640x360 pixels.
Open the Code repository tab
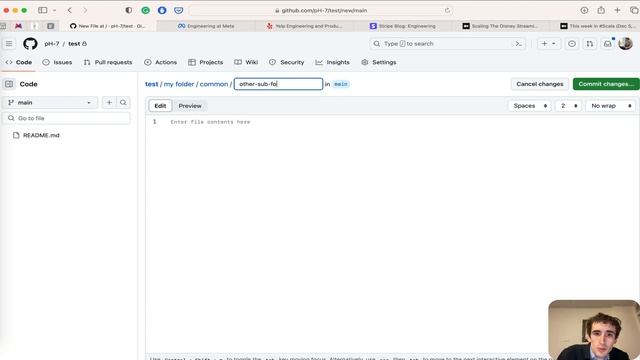point(19,62)
